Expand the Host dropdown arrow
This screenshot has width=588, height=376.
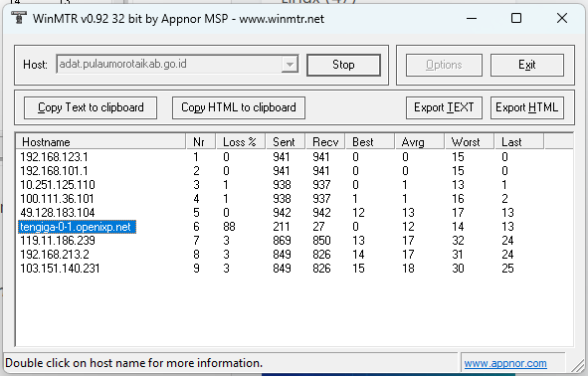tap(290, 64)
